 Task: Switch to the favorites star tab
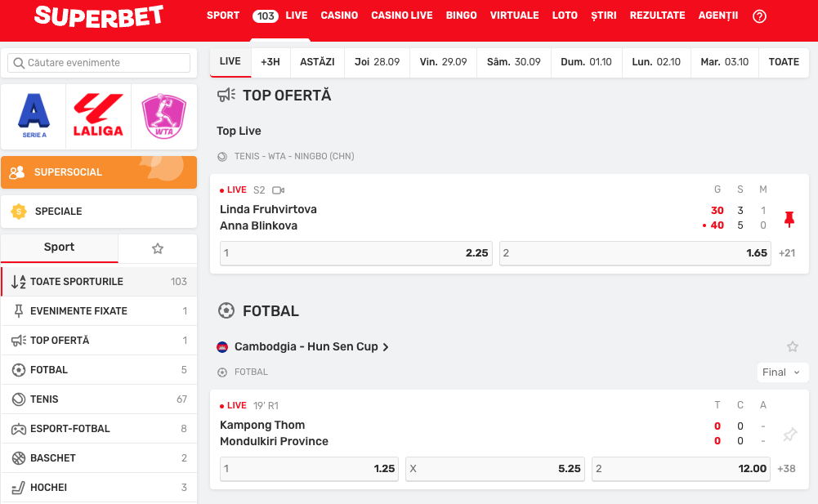click(x=158, y=248)
